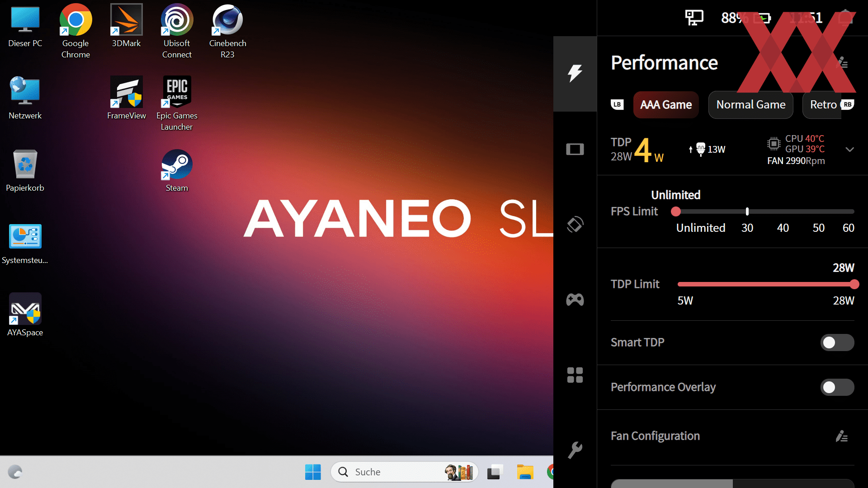Open Dieser PC desktop icon

click(x=25, y=26)
